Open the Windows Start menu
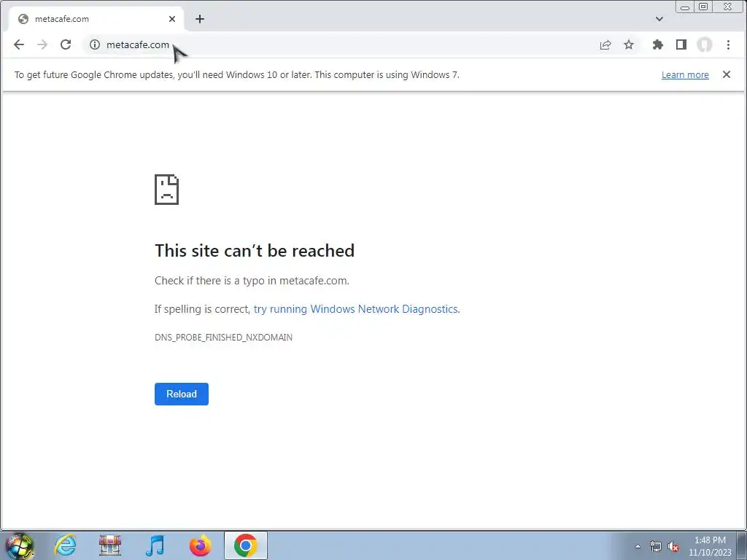 tap(20, 545)
